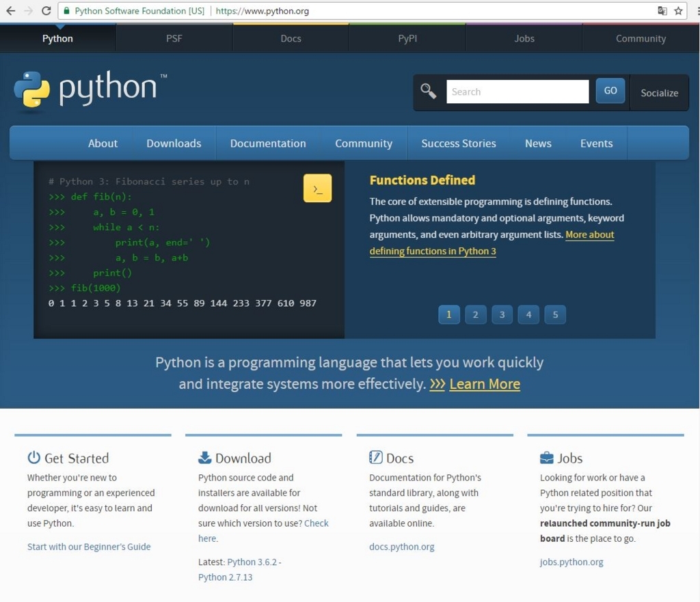Click the fib(1000) code line
This screenshot has width=700, height=602.
coord(84,288)
